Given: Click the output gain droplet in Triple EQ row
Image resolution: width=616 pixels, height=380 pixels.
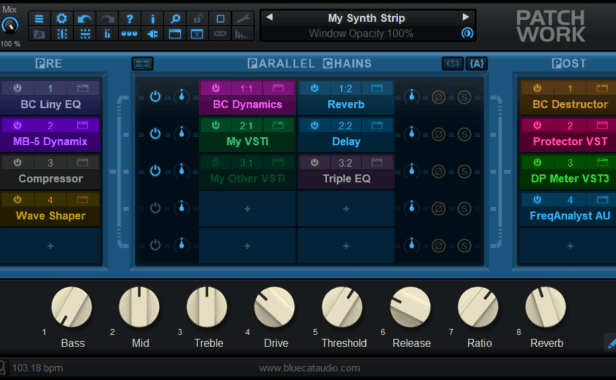Looking at the screenshot, I should click(x=412, y=170).
